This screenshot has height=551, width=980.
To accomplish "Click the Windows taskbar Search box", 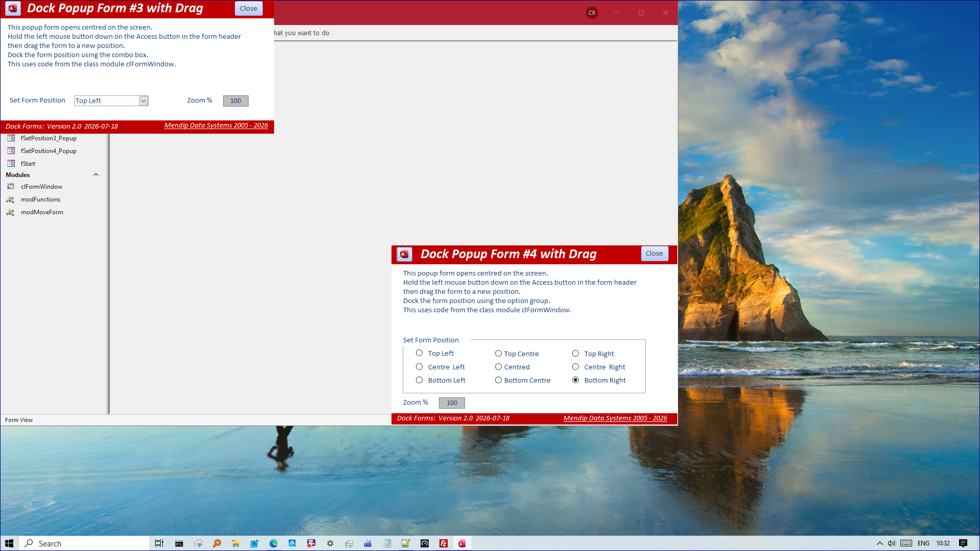I will [85, 543].
